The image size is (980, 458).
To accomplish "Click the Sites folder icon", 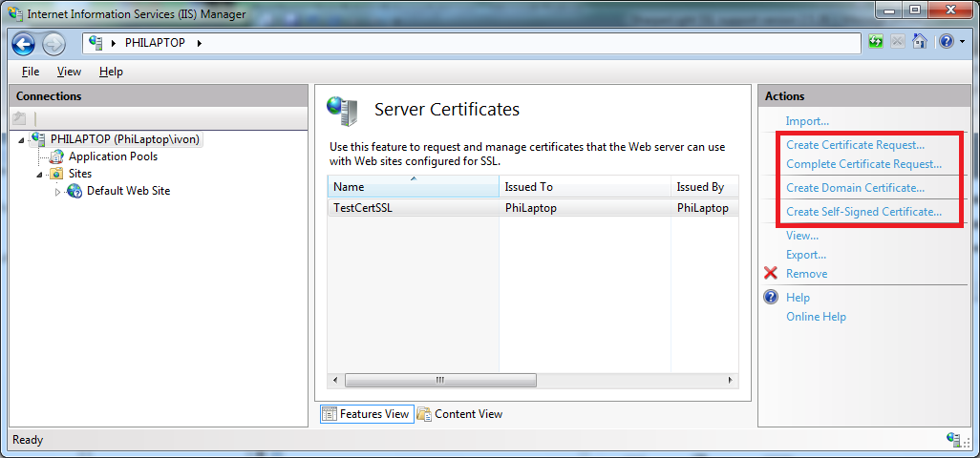I will pyautogui.click(x=56, y=174).
